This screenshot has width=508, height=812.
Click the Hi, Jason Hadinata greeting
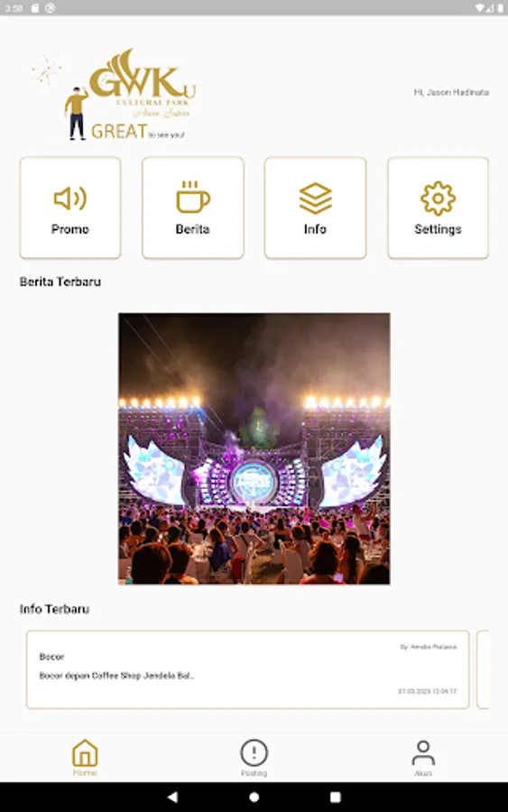[x=451, y=92]
